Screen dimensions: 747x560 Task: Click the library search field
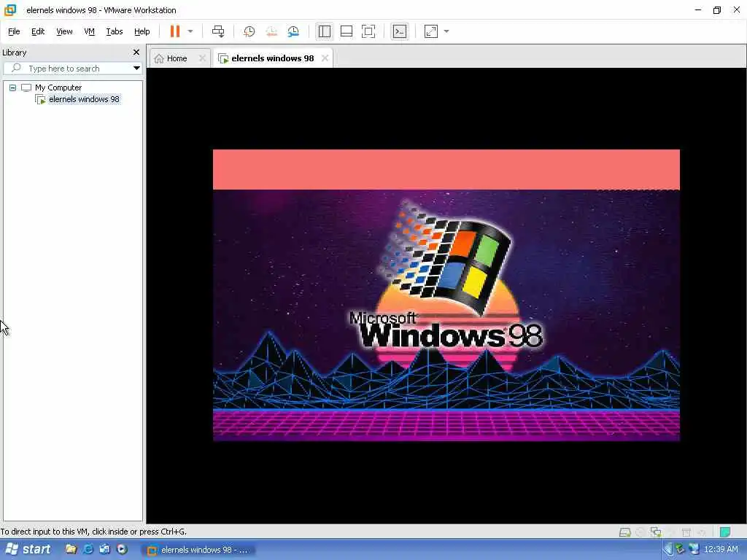pos(72,69)
